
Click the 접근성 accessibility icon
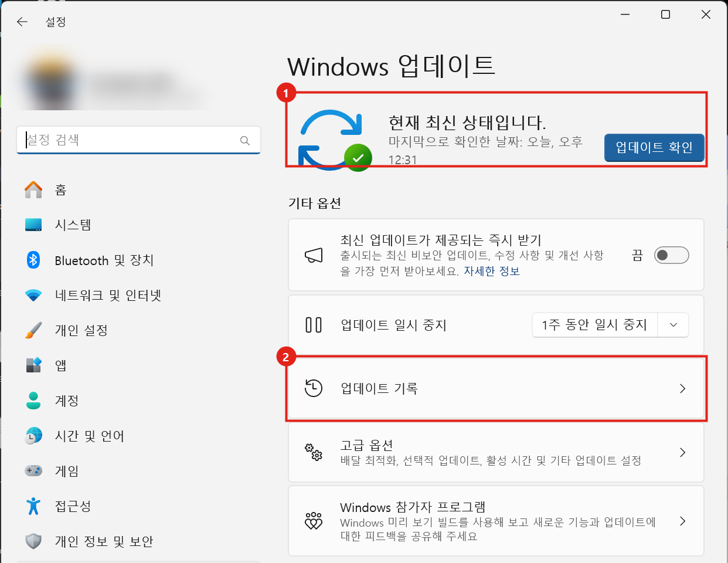33,506
